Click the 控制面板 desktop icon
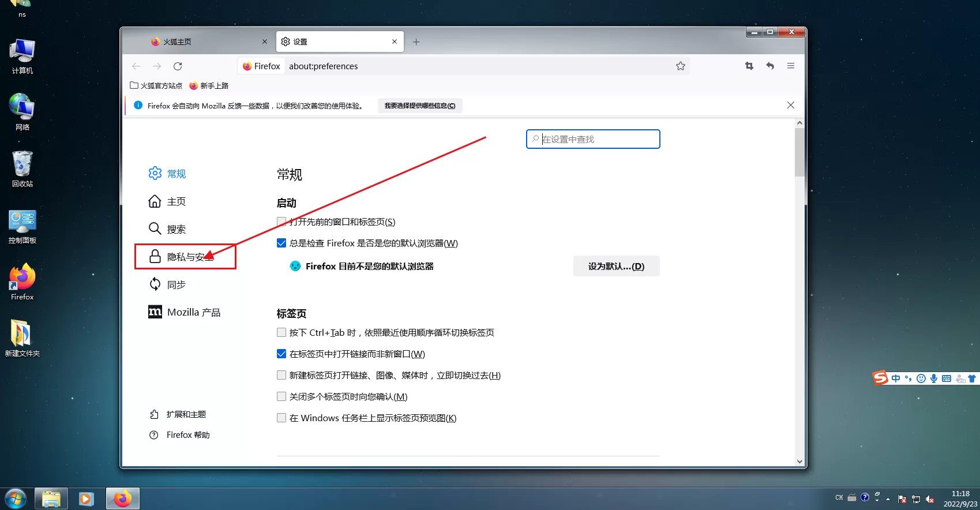This screenshot has height=510, width=980. [x=22, y=226]
